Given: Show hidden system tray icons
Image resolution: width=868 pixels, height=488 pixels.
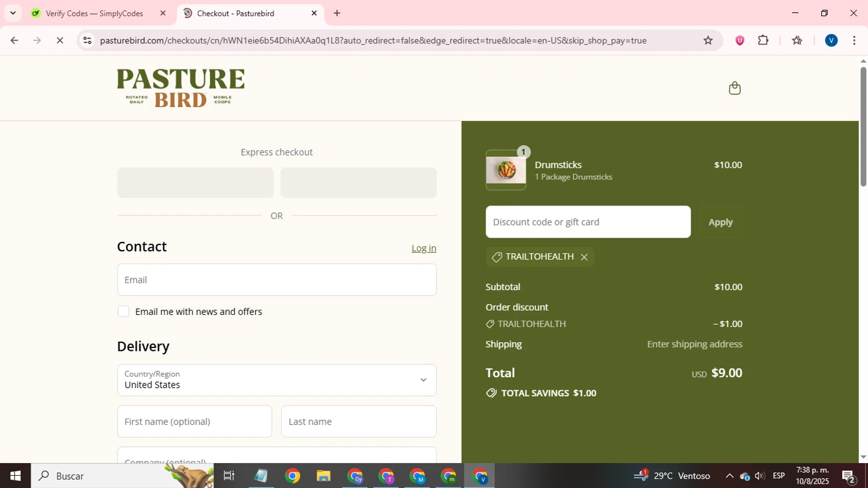Looking at the screenshot, I should tap(729, 476).
